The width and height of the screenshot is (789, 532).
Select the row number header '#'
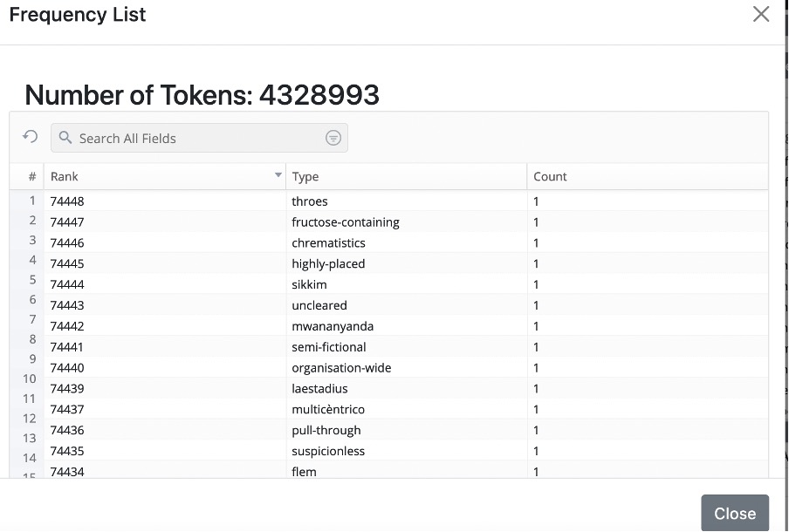pos(32,176)
